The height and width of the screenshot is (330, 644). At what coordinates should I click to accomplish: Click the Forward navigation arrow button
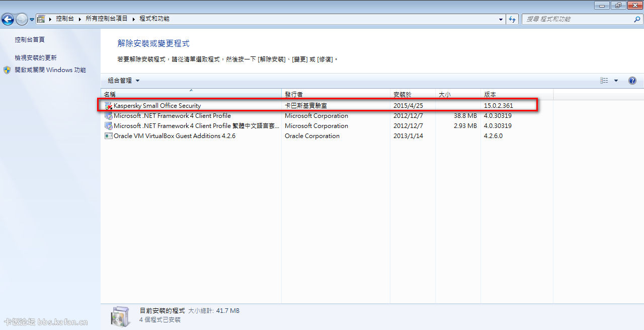(22, 19)
